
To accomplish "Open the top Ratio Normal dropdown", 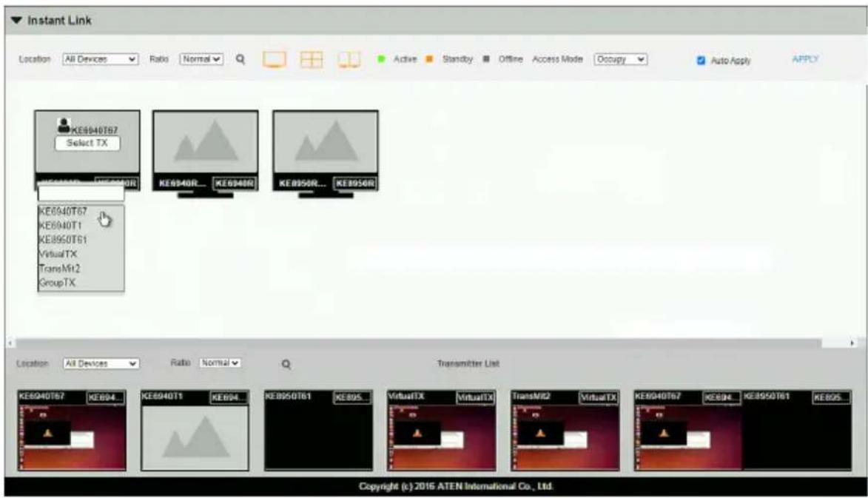I will coord(201,59).
